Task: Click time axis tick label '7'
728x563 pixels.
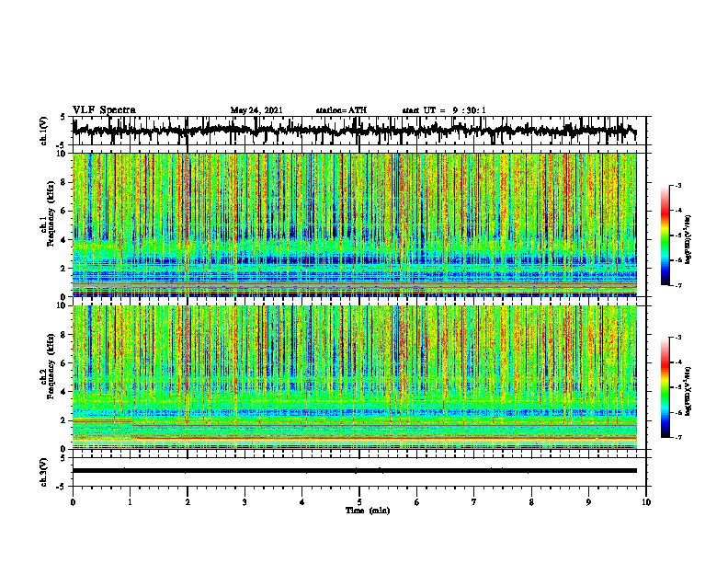Action: click(474, 502)
